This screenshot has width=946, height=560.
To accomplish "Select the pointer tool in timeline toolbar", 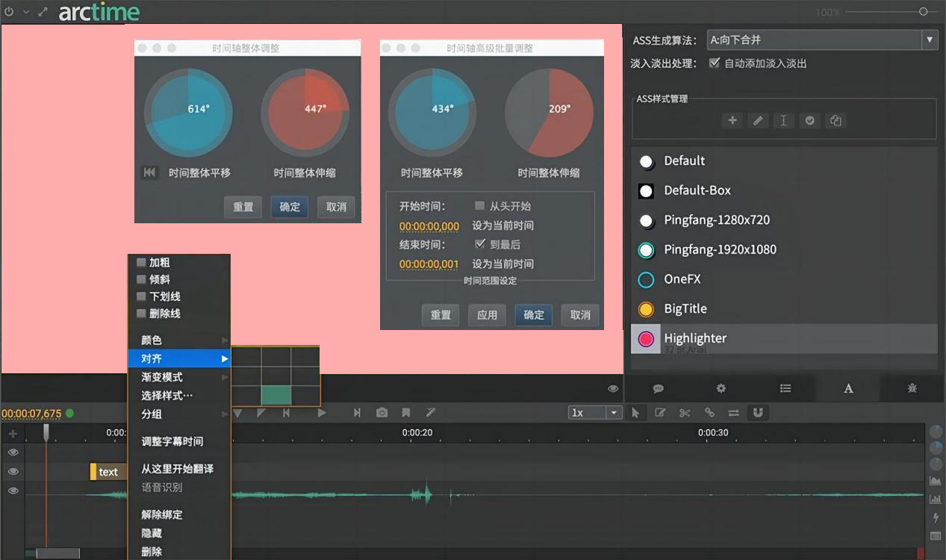I will click(x=635, y=412).
